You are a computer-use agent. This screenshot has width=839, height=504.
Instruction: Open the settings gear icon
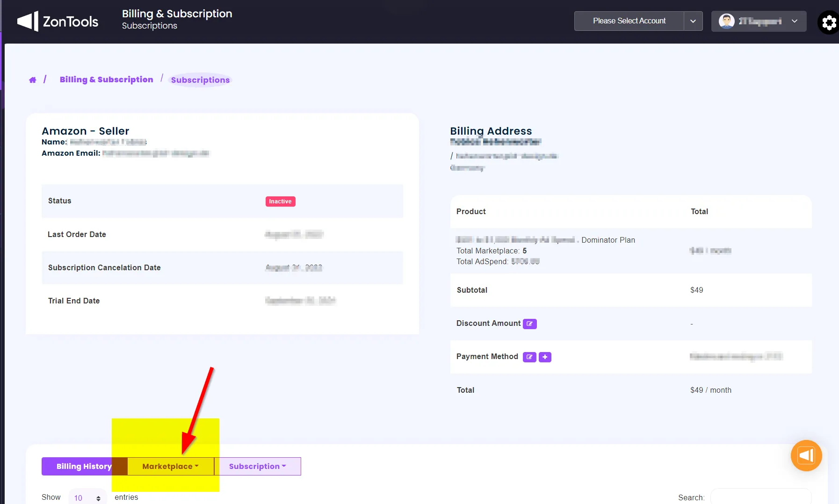click(829, 22)
